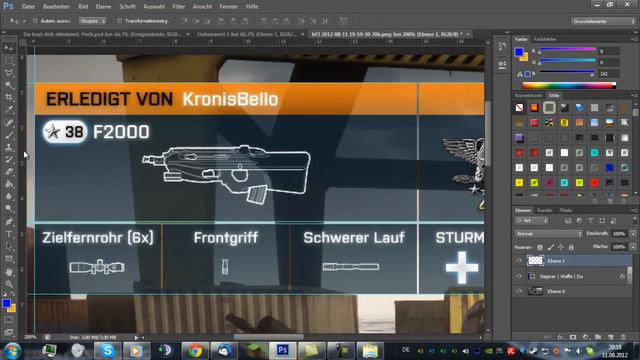
Task: Add layer style with fx button
Action: point(560,337)
